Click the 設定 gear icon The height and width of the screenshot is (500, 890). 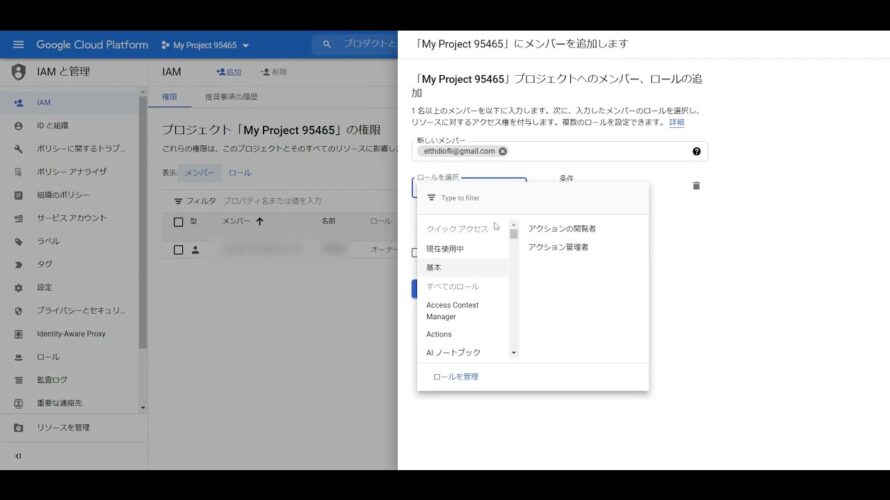tap(18, 288)
